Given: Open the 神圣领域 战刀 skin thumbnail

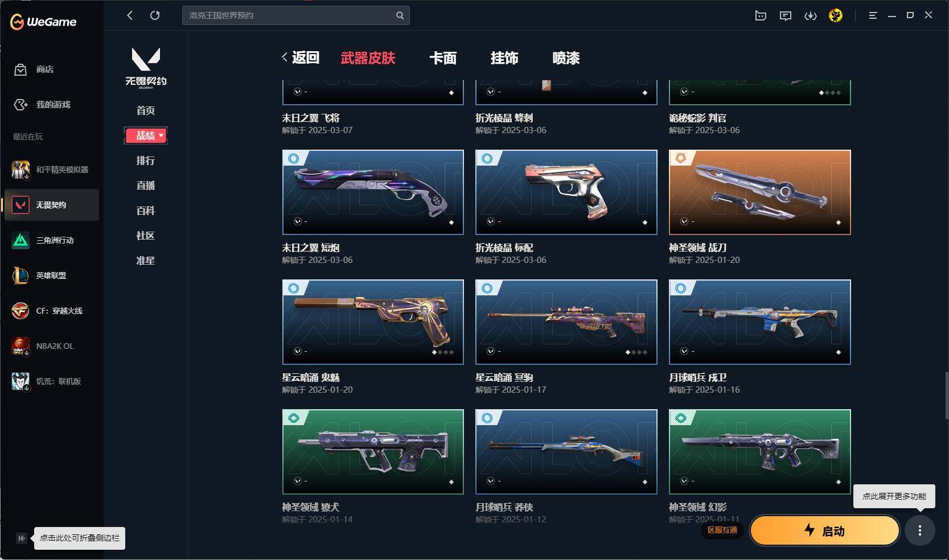Looking at the screenshot, I should click(x=759, y=192).
